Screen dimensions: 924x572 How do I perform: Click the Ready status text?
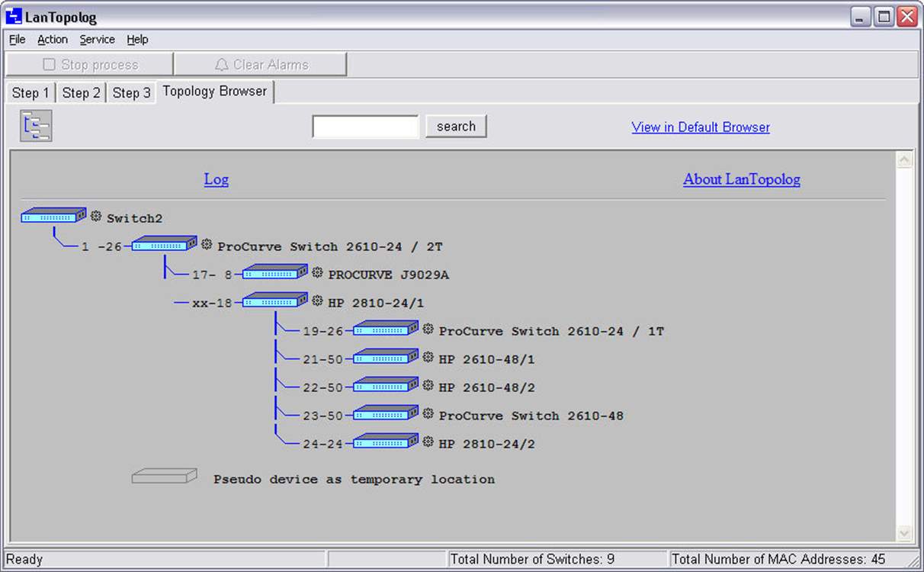pos(24,560)
